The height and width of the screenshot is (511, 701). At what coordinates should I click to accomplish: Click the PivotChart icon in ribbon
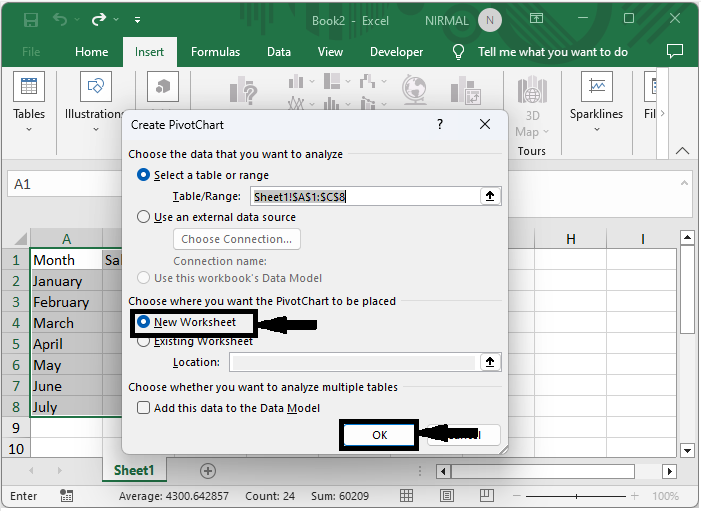click(x=465, y=90)
